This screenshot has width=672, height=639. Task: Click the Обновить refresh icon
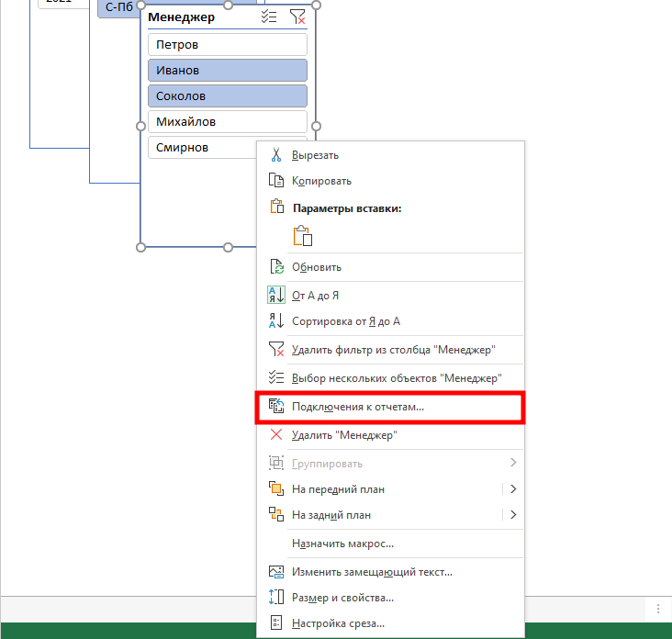275,267
